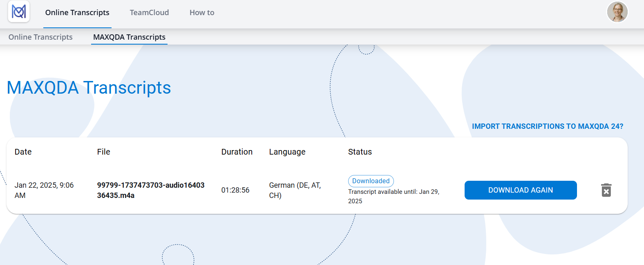Delete the transcript with the trash icon

pyautogui.click(x=606, y=190)
